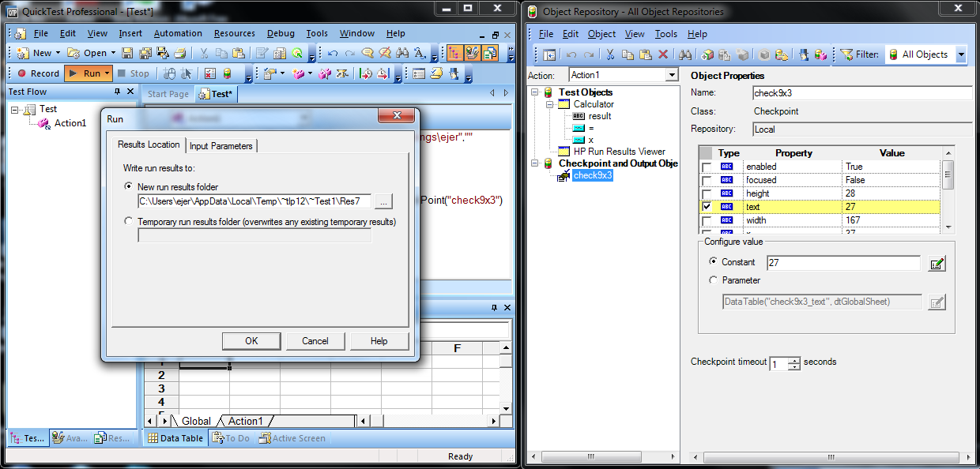Switch to the Input Parameters tab
This screenshot has width=980, height=469.
(221, 145)
